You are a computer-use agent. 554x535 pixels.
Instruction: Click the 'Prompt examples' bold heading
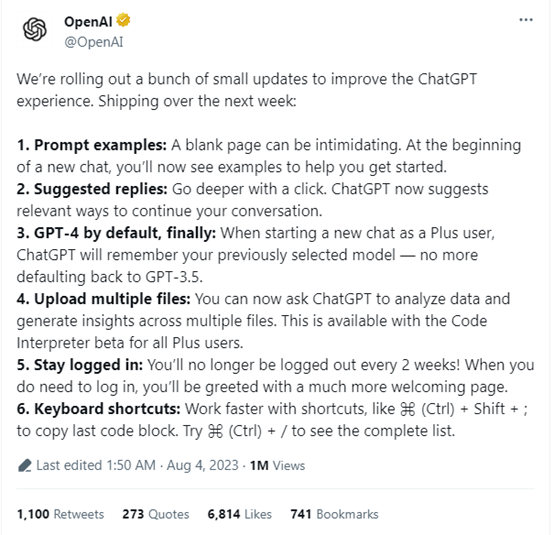(92, 145)
